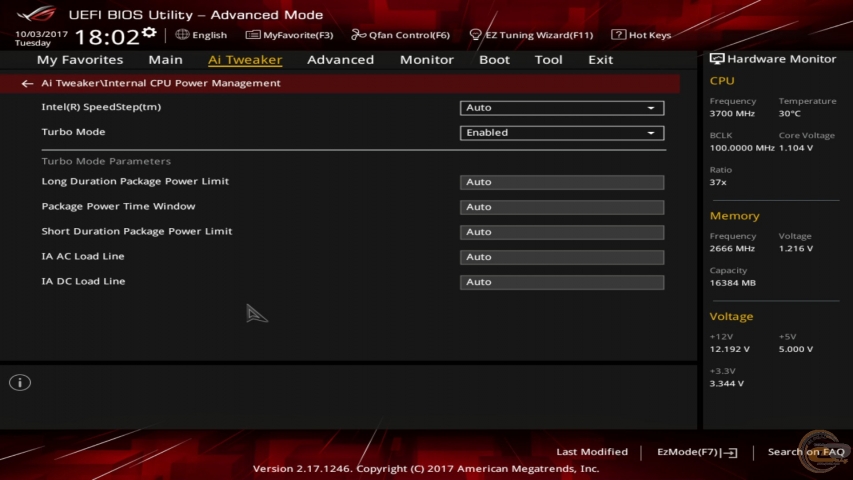Click the info icon in the help area
Image resolution: width=853 pixels, height=480 pixels.
[20, 383]
